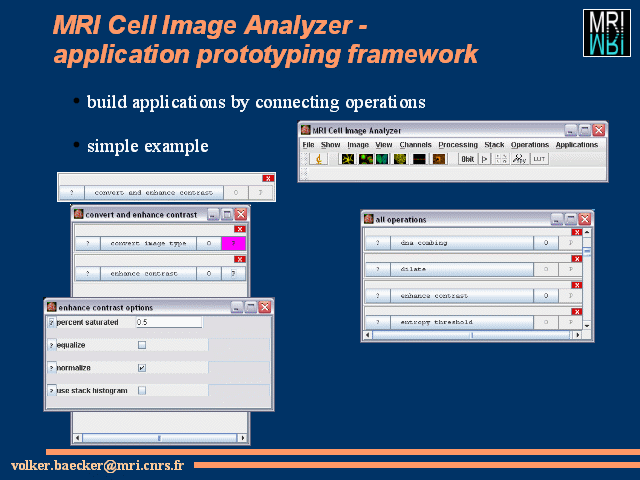Click the four-quadrant grid toolbar icon

coord(501,159)
